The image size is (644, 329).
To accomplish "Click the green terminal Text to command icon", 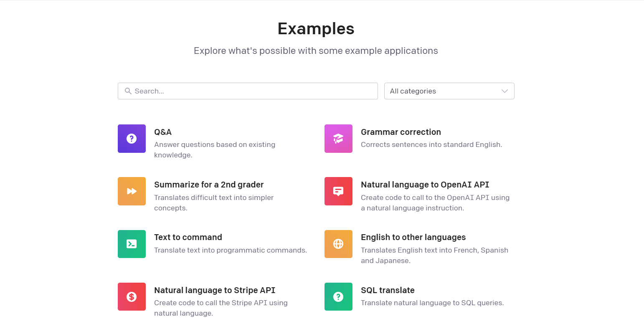I will (132, 244).
